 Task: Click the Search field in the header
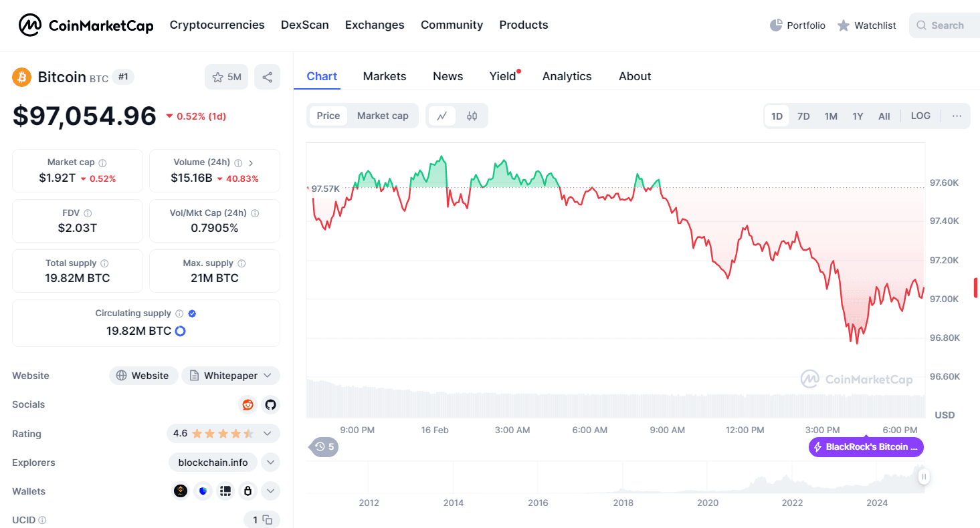tap(947, 25)
